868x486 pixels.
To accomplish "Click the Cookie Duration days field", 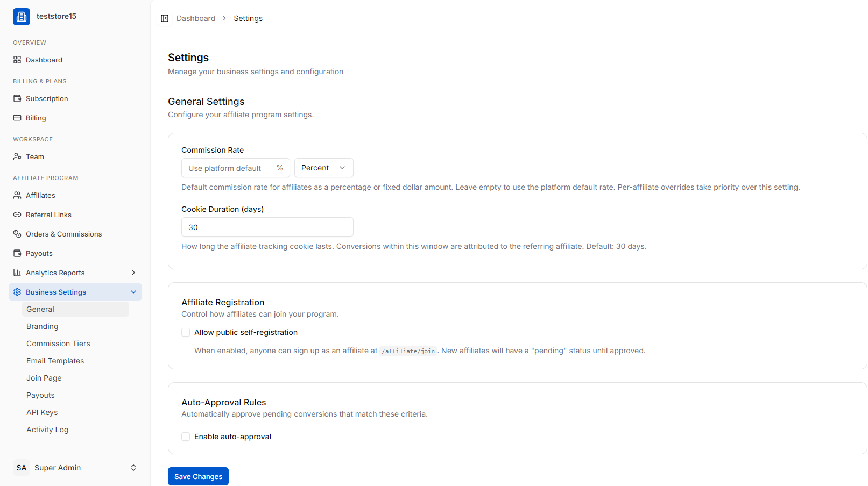I will [267, 227].
